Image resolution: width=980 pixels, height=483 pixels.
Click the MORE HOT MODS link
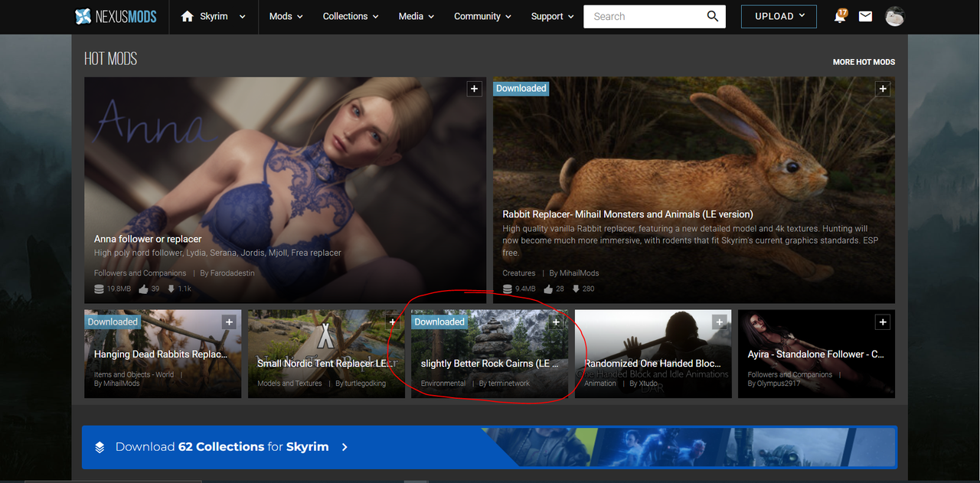point(864,62)
